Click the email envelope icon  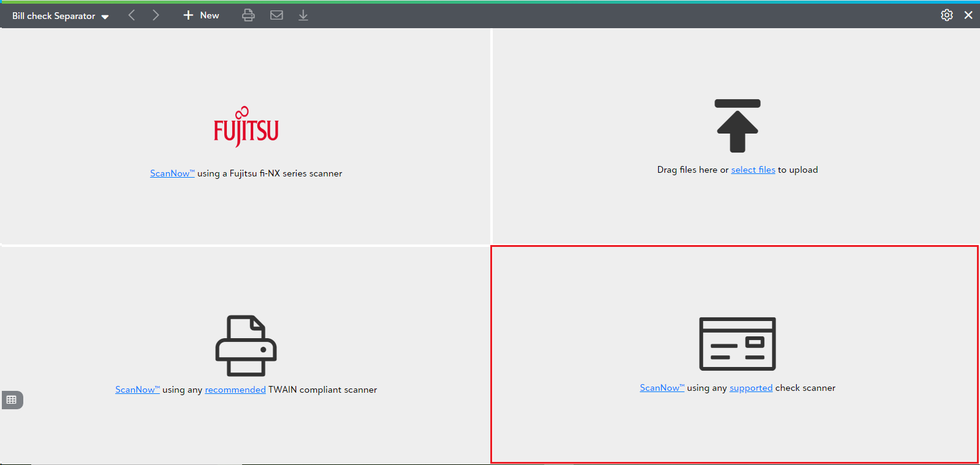tap(276, 15)
